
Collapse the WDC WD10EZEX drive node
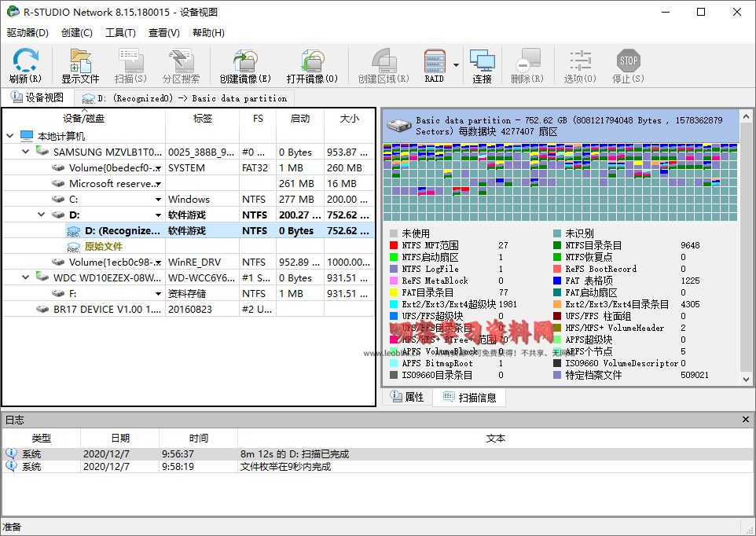coord(26,277)
